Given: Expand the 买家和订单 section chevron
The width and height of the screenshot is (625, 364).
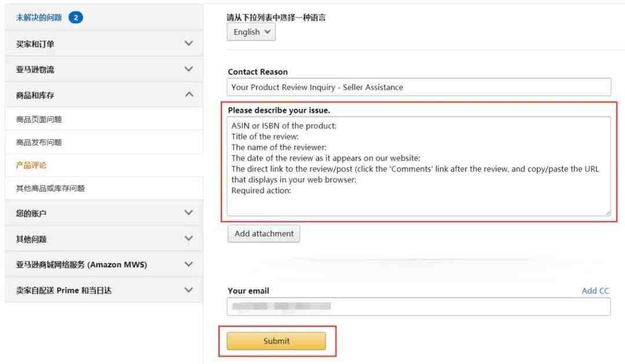Looking at the screenshot, I should (189, 43).
